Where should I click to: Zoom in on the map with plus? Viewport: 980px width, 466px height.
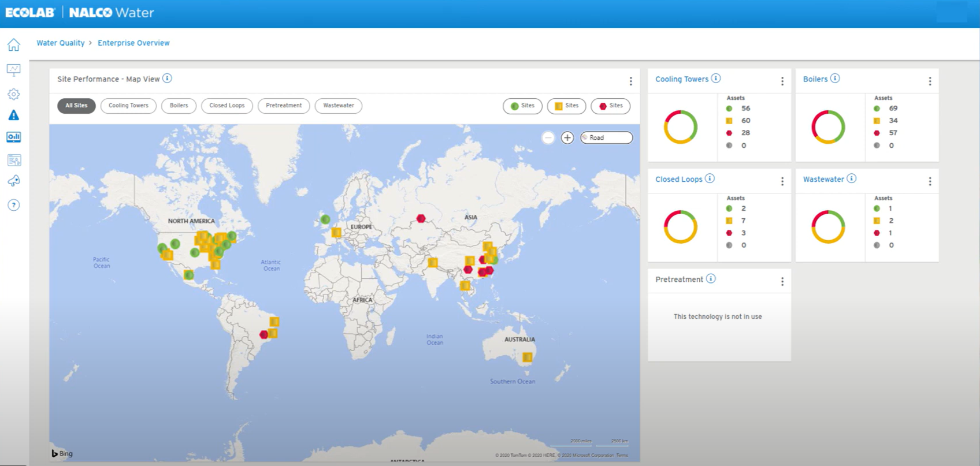(x=567, y=137)
